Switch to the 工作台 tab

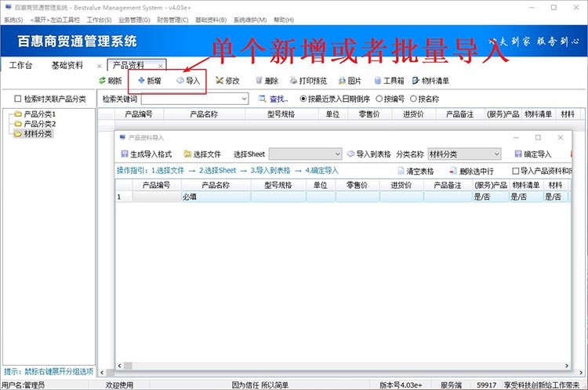pyautogui.click(x=20, y=65)
